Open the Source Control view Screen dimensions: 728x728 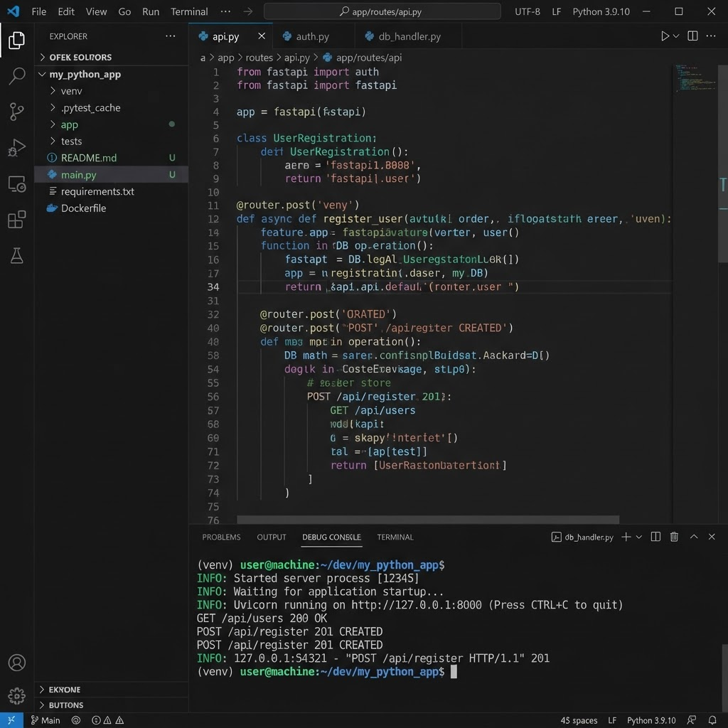click(x=17, y=112)
